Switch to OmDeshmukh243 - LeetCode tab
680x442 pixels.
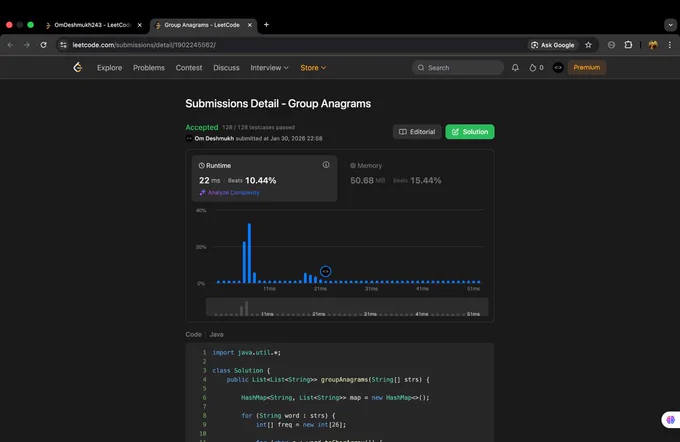point(92,25)
